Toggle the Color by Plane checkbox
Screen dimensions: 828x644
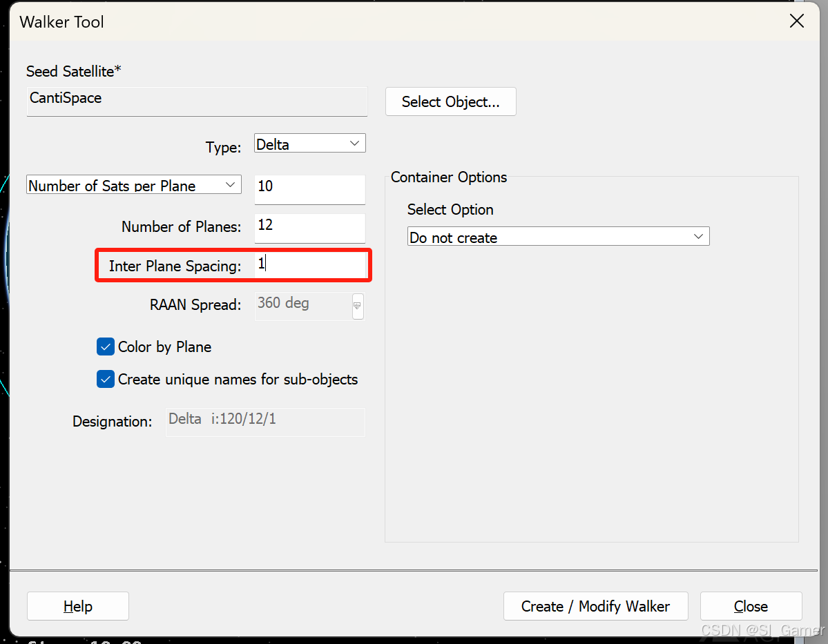[106, 347]
